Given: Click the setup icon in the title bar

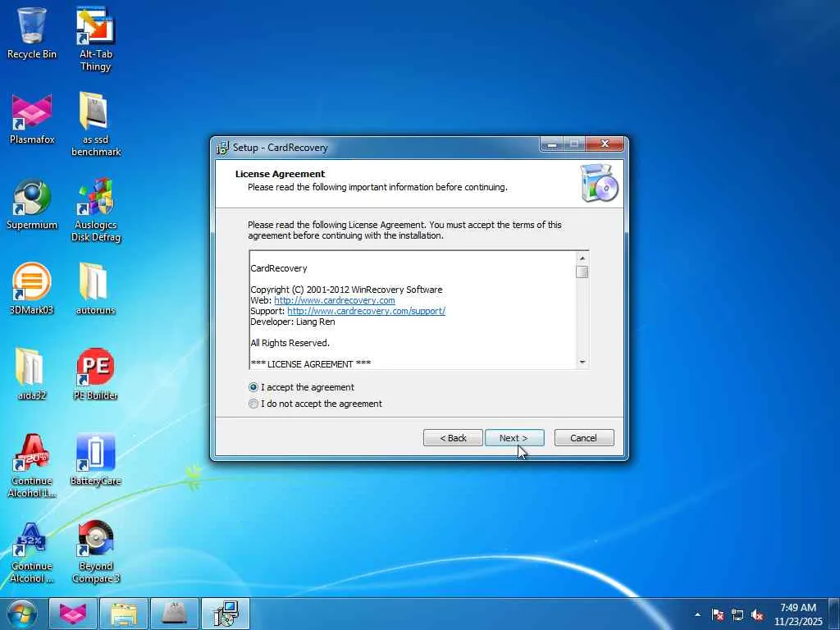Looking at the screenshot, I should (221, 148).
